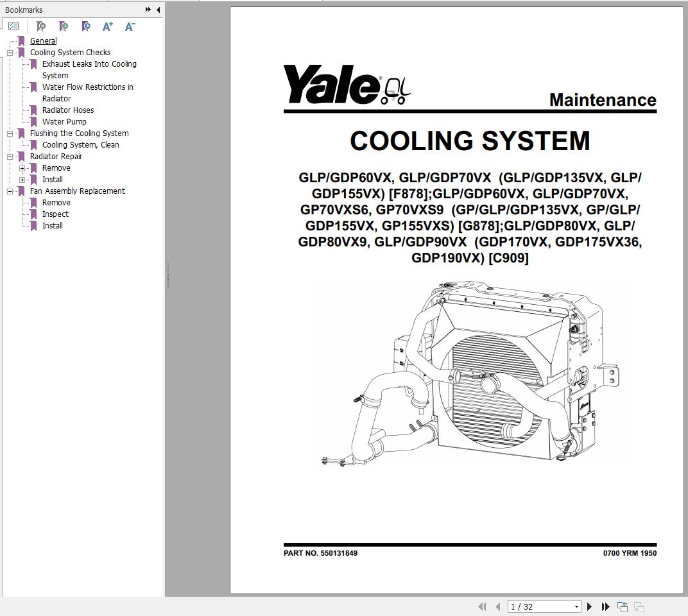This screenshot has height=616, width=688.
Task: Open bookmark options list icon
Action: [13, 26]
